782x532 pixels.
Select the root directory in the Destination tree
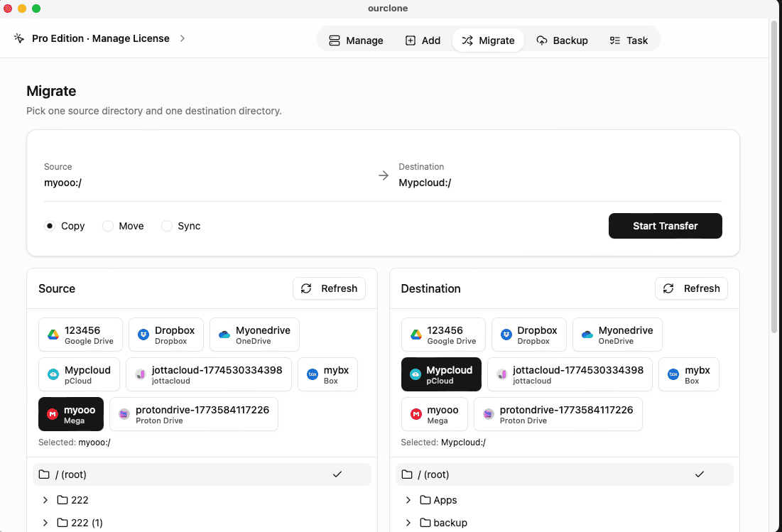tap(564, 474)
